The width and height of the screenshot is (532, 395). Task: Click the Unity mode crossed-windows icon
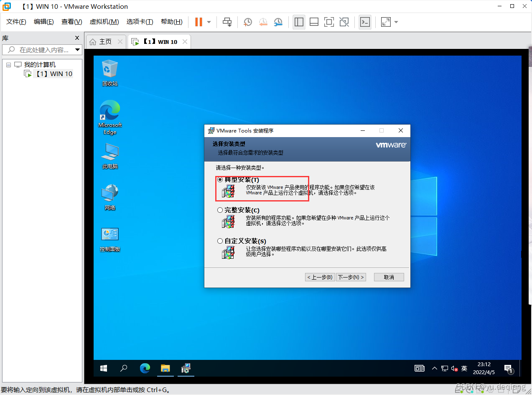pos(344,22)
